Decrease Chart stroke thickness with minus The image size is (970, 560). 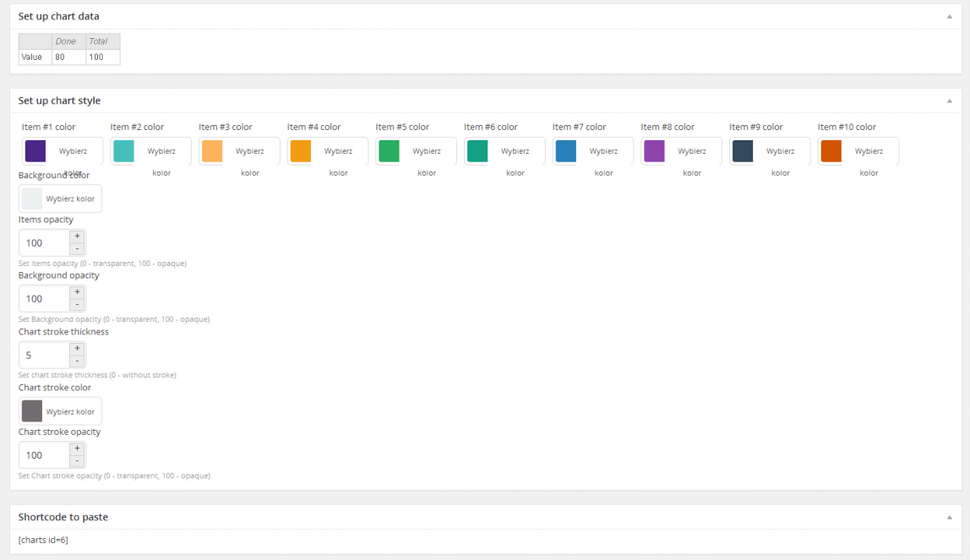(x=77, y=361)
